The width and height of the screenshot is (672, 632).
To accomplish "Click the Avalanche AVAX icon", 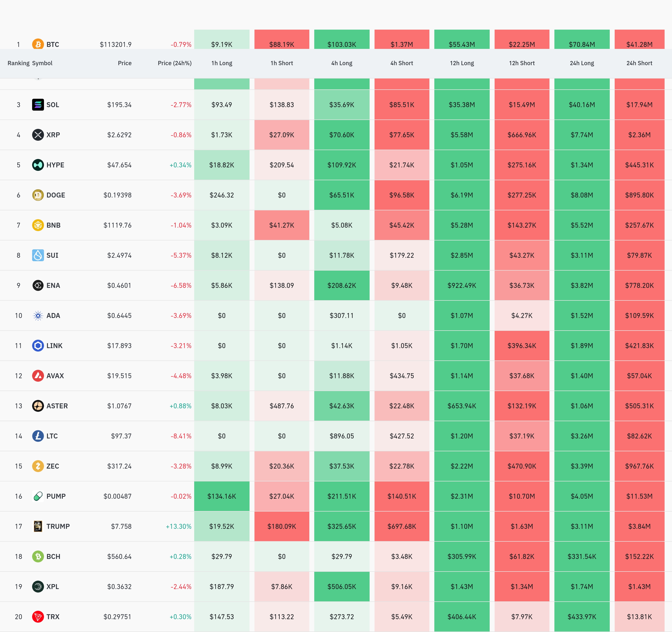I will [x=38, y=375].
